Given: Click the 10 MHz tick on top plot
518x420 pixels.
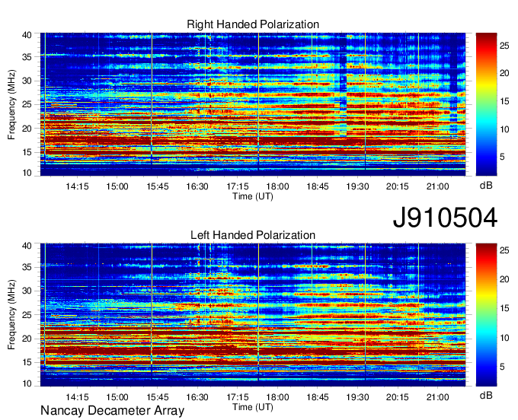Looking at the screenshot, I should pos(27,173).
